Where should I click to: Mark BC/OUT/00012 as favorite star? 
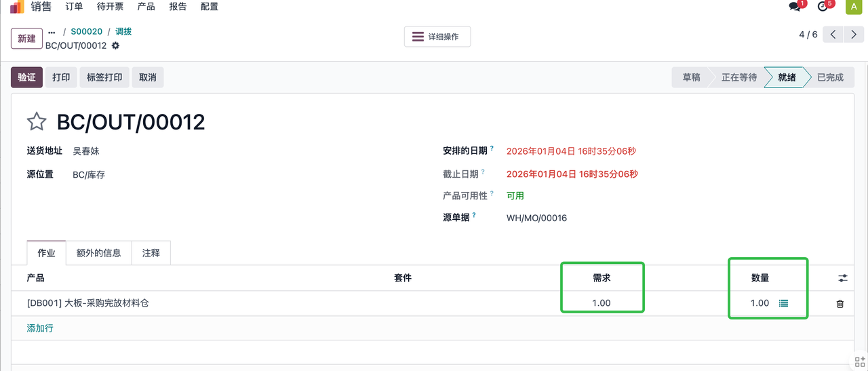tap(37, 122)
